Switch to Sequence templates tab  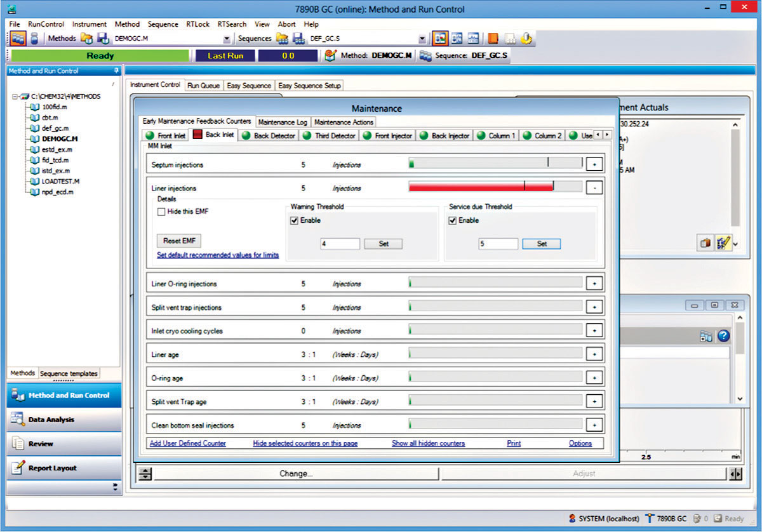pyautogui.click(x=69, y=373)
